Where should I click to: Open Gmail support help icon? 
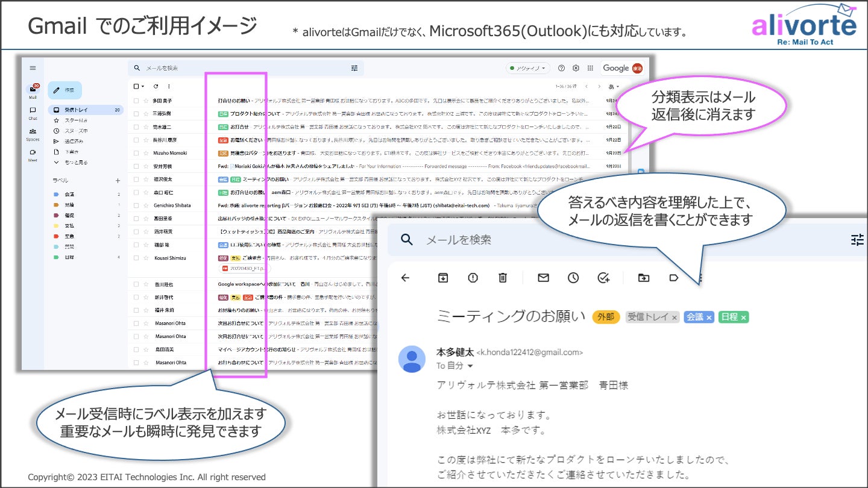[x=562, y=68]
